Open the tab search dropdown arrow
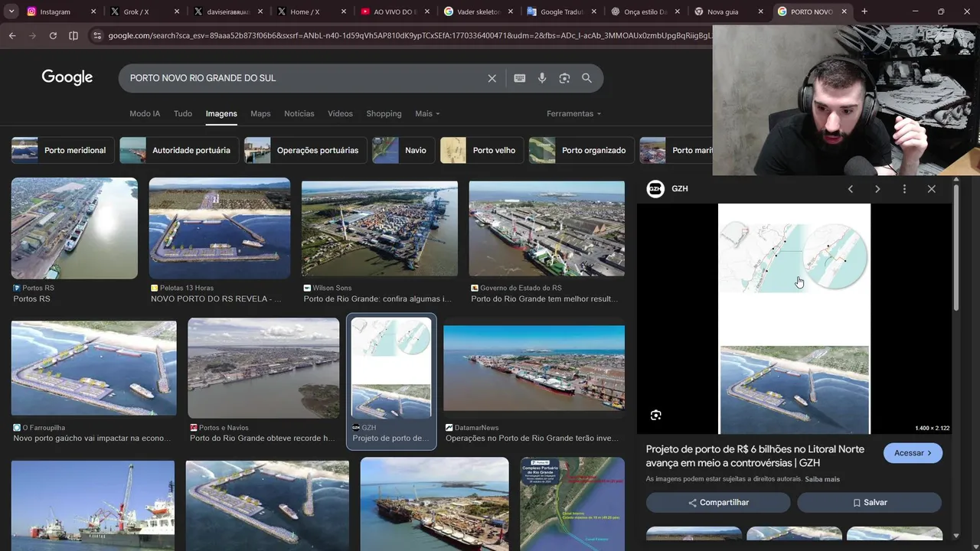This screenshot has width=980, height=551. 11,11
